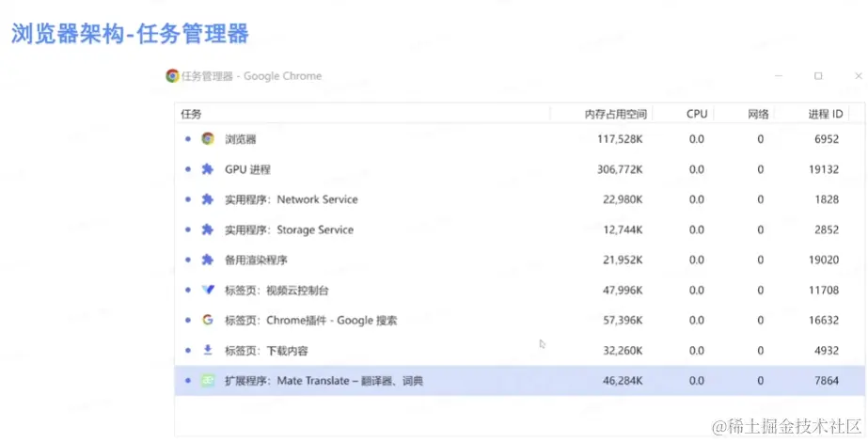This screenshot has width=868, height=442.
Task: Select 扩展程序: Mate Translate row
Action: [x=519, y=381]
